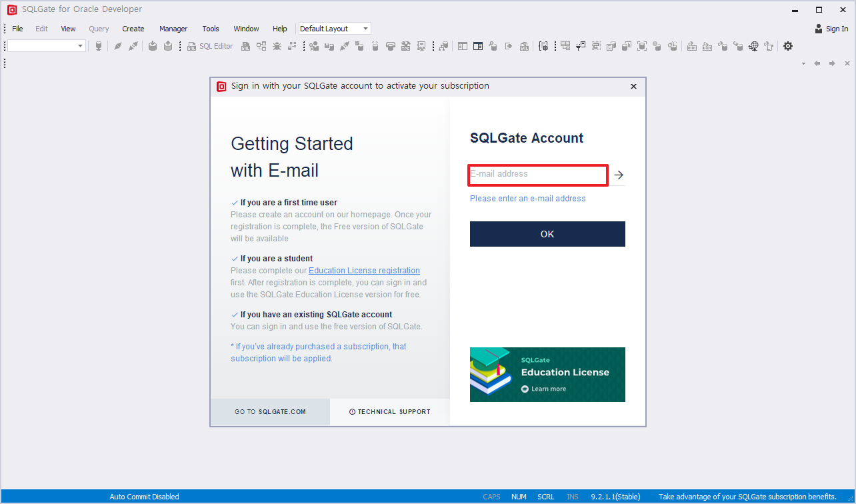Click Auto Commit Disabled in status bar
The height and width of the screenshot is (504, 856).
point(144,497)
